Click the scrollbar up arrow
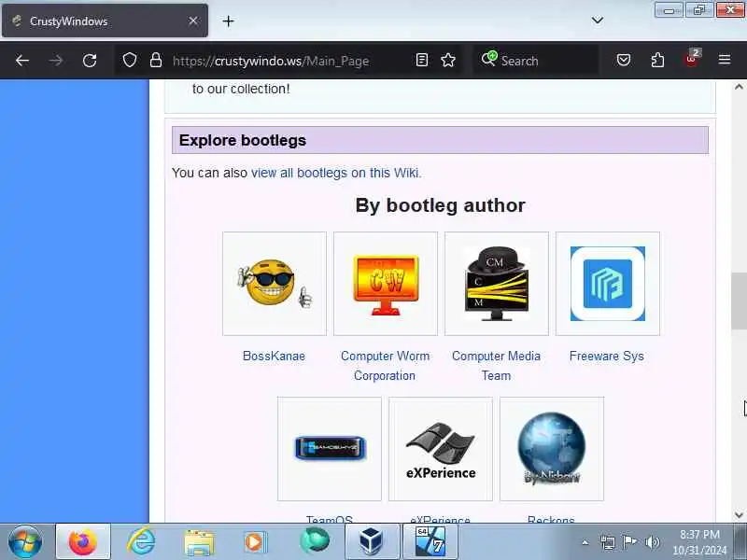The image size is (747, 560). click(x=739, y=87)
